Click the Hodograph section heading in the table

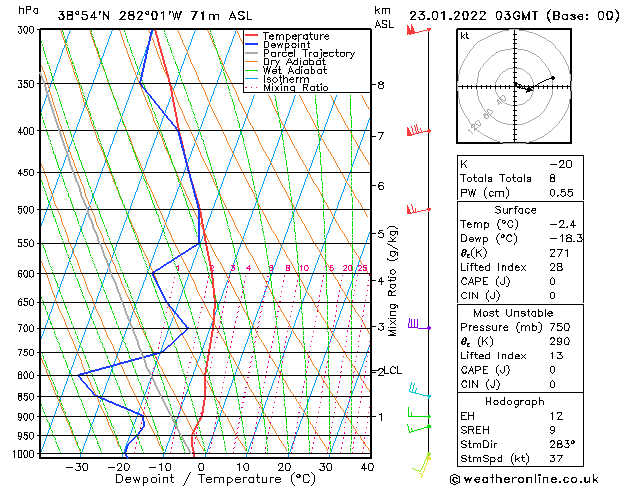(x=516, y=401)
